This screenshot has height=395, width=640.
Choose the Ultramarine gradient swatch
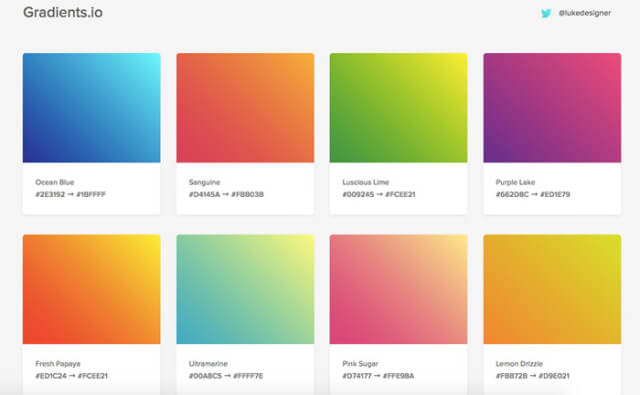(x=245, y=289)
